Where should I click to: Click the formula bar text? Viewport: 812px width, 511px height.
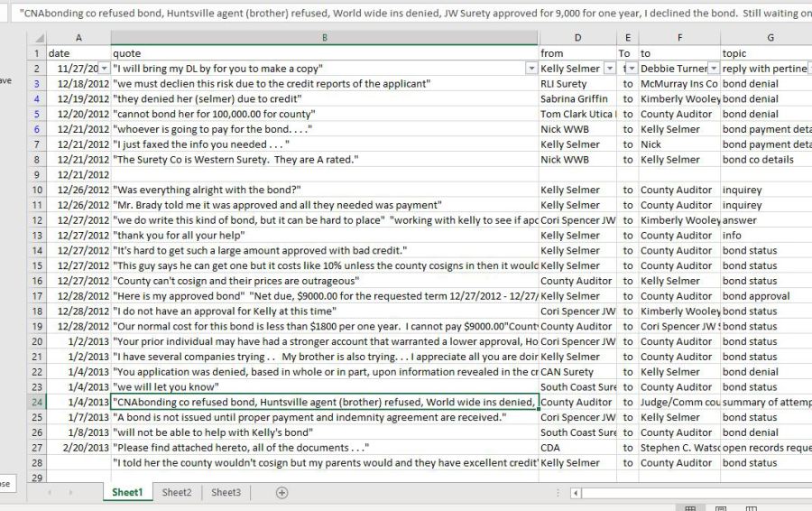pos(406,14)
